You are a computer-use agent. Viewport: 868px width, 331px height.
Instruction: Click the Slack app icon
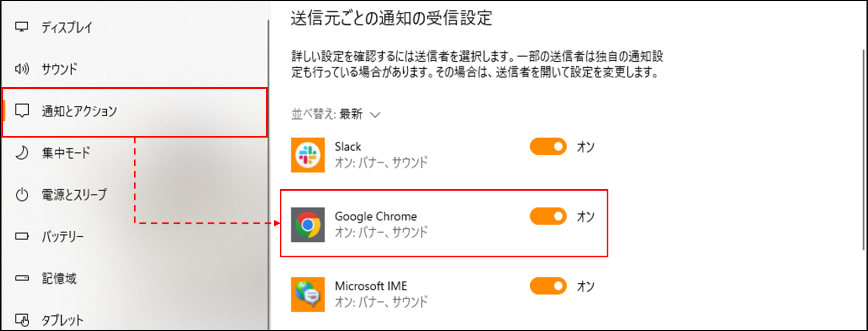308,155
